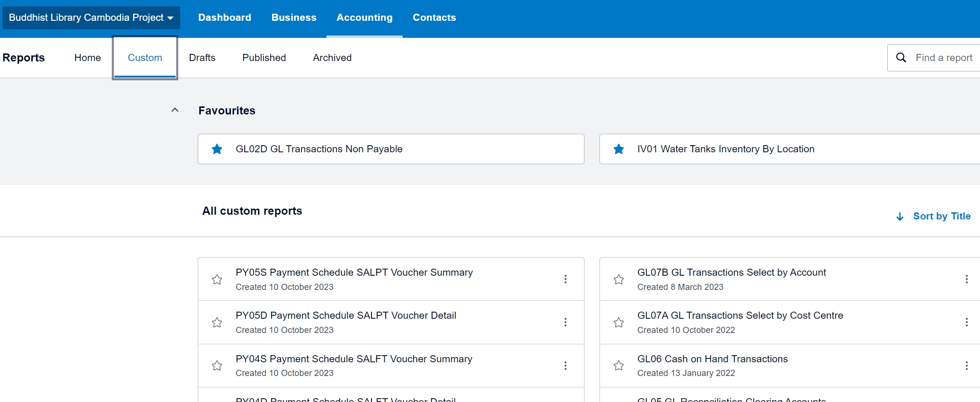This screenshot has height=402, width=980.
Task: Unfavourite GL02D GL Transactions Non Payable star
Action: coord(217,149)
